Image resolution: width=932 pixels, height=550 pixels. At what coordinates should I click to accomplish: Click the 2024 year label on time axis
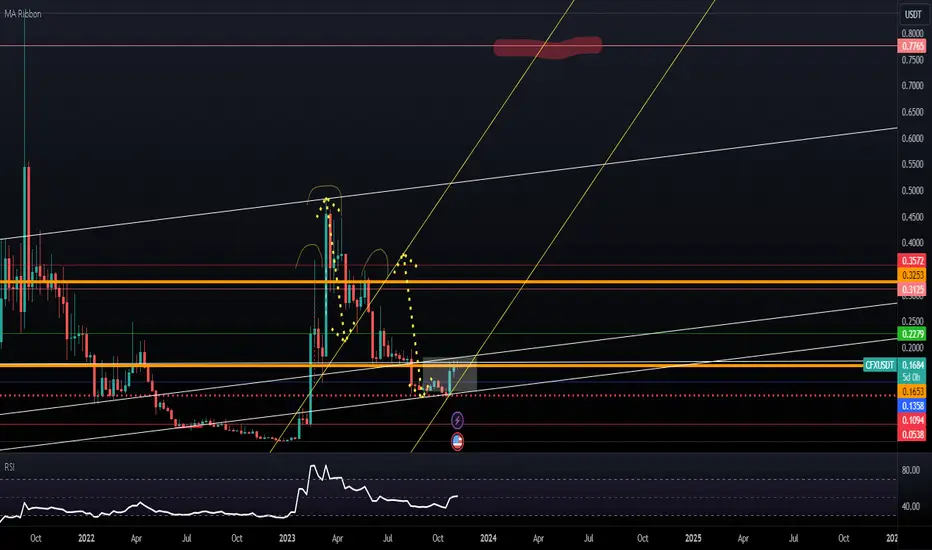pyautogui.click(x=488, y=538)
